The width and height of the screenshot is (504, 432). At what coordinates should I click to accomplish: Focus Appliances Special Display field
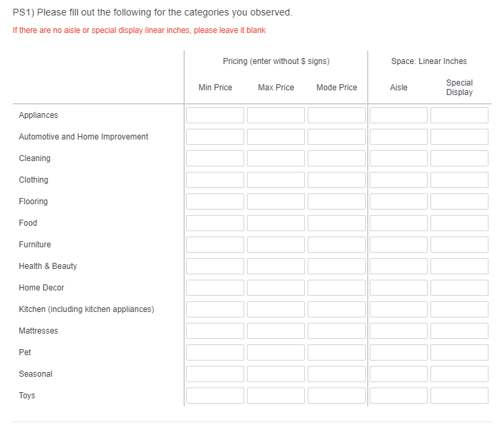(459, 115)
